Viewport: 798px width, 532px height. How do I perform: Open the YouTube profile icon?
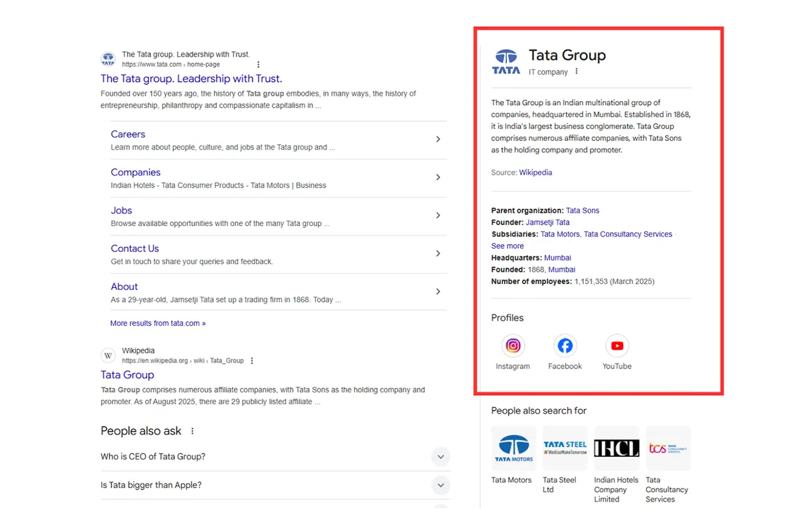[616, 345]
